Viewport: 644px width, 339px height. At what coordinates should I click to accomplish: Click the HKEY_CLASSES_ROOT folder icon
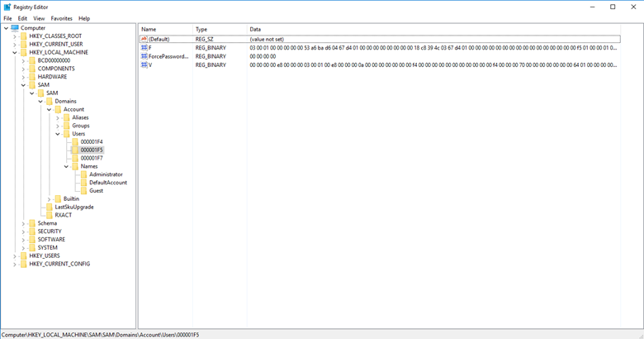point(23,36)
